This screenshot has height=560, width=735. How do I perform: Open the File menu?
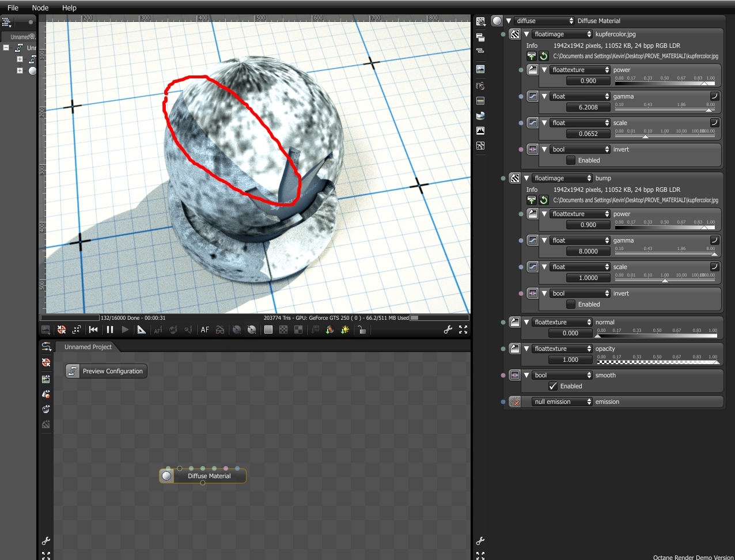tap(13, 7)
